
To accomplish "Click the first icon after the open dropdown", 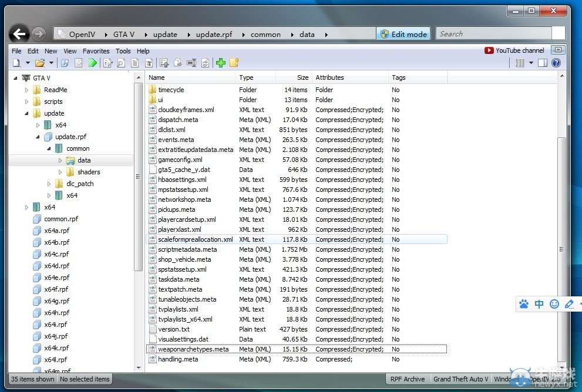I will 65,63.
